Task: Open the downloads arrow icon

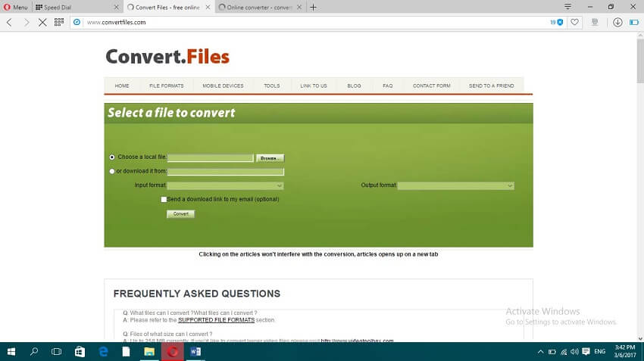Action: (617, 22)
